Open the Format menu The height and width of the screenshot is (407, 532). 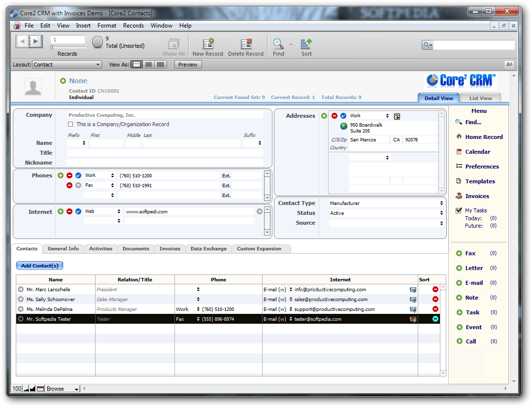pyautogui.click(x=106, y=26)
